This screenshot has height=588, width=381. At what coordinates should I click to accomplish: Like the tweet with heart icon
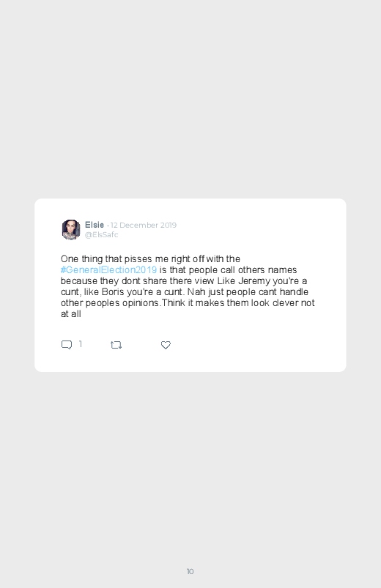166,345
